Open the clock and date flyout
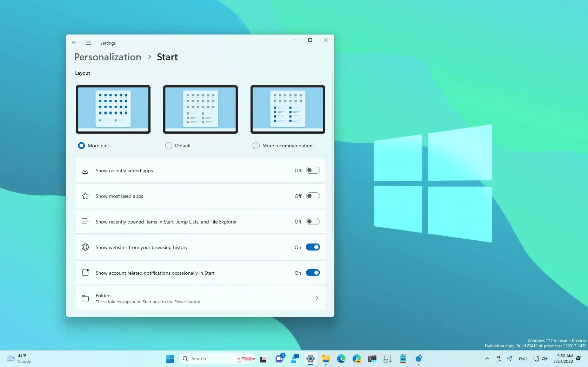Image resolution: width=588 pixels, height=367 pixels. [563, 359]
